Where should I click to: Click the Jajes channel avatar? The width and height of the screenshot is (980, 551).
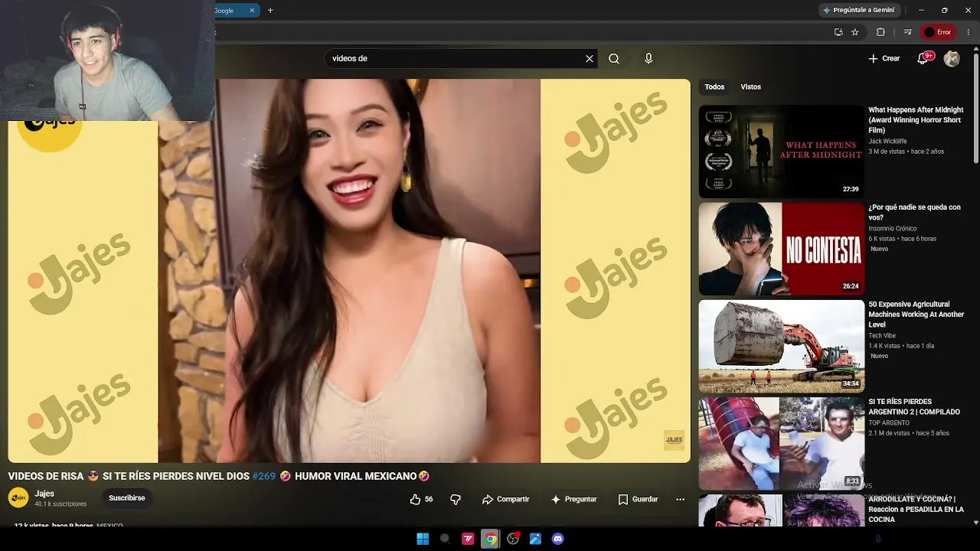18,498
